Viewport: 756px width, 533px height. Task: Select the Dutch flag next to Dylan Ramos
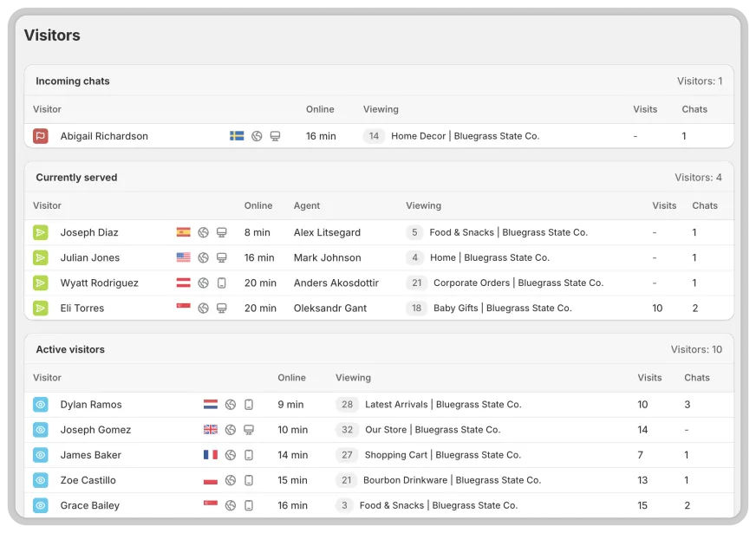pyautogui.click(x=209, y=404)
